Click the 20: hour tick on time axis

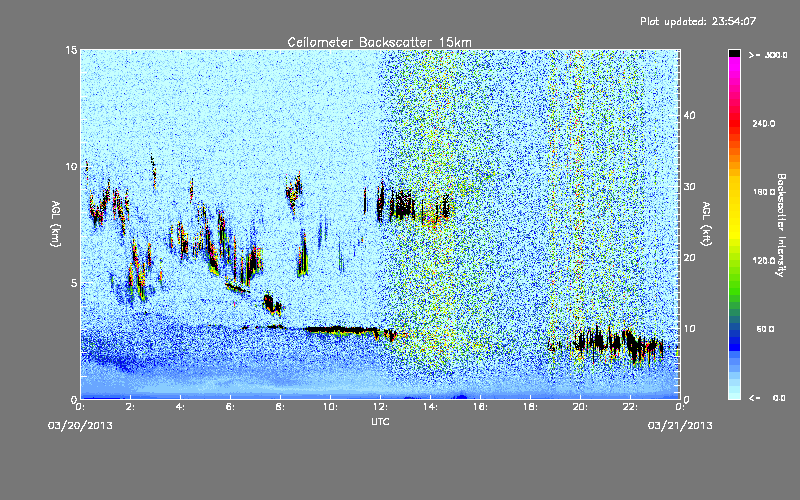581,407
